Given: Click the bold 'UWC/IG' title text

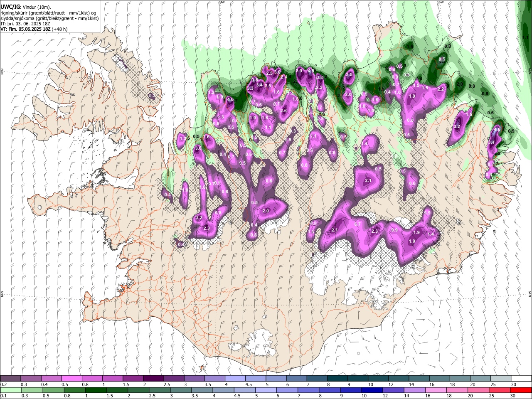Looking at the screenshot, I should point(10,7).
